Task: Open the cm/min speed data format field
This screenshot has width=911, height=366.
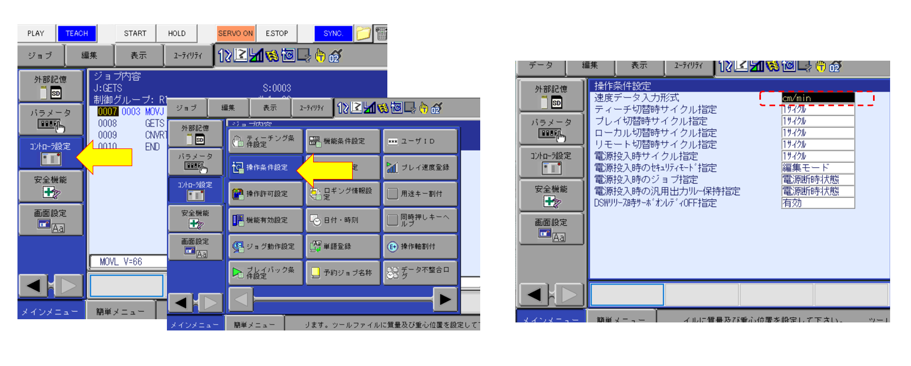Action: [817, 98]
